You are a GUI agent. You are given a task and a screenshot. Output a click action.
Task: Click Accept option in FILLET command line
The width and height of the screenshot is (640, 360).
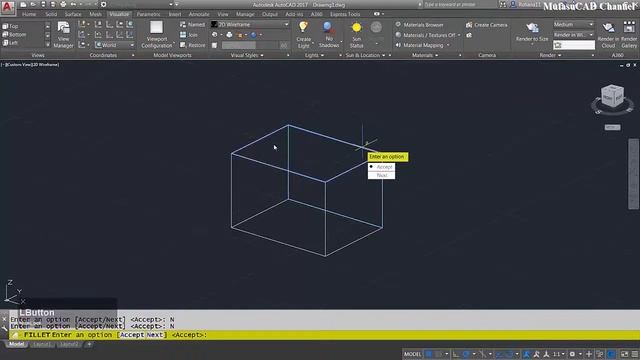[x=132, y=335]
